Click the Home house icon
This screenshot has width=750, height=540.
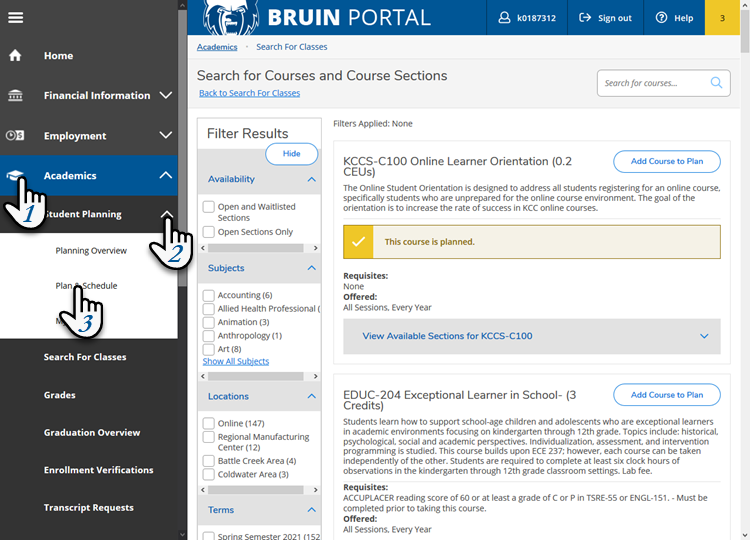pos(15,55)
